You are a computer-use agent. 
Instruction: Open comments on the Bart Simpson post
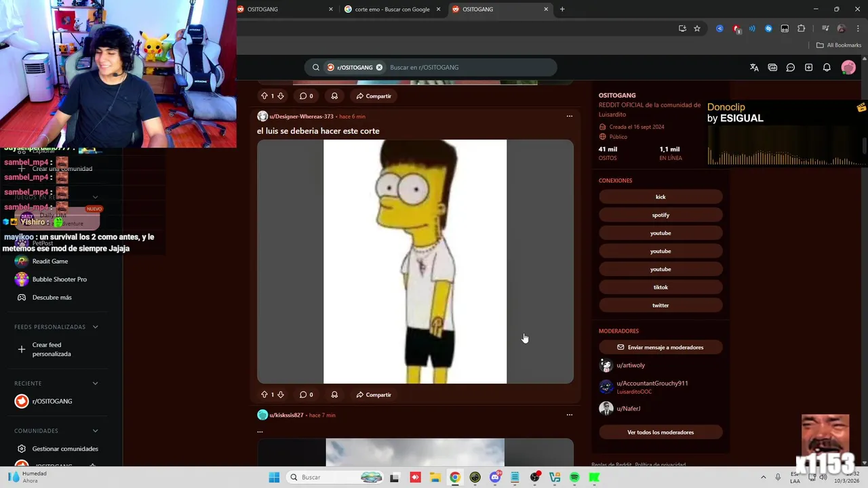click(x=307, y=394)
